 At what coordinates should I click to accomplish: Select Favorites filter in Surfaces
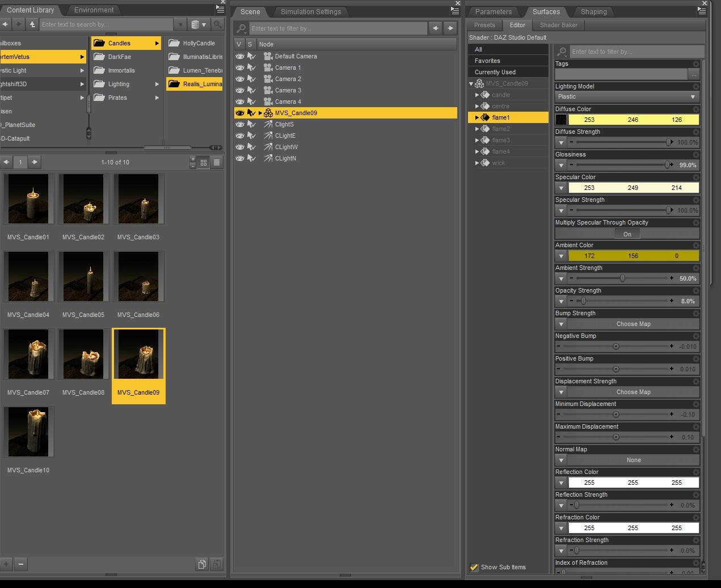pyautogui.click(x=508, y=61)
